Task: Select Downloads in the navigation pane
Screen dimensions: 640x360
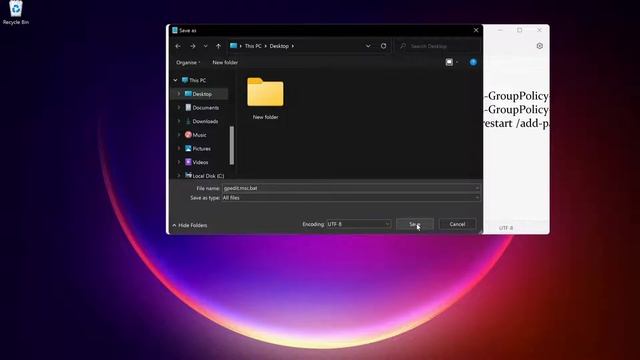Action: click(x=202, y=121)
